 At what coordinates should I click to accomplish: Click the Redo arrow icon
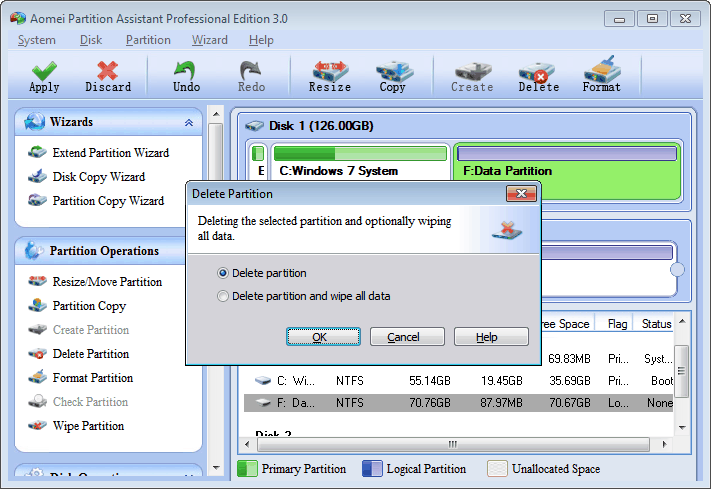tap(251, 71)
